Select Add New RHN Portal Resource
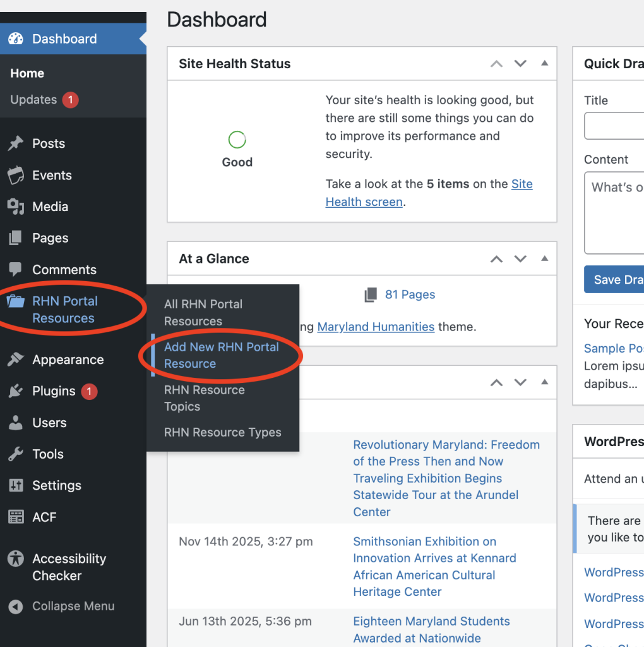Viewport: 644px width, 647px height. (x=222, y=355)
